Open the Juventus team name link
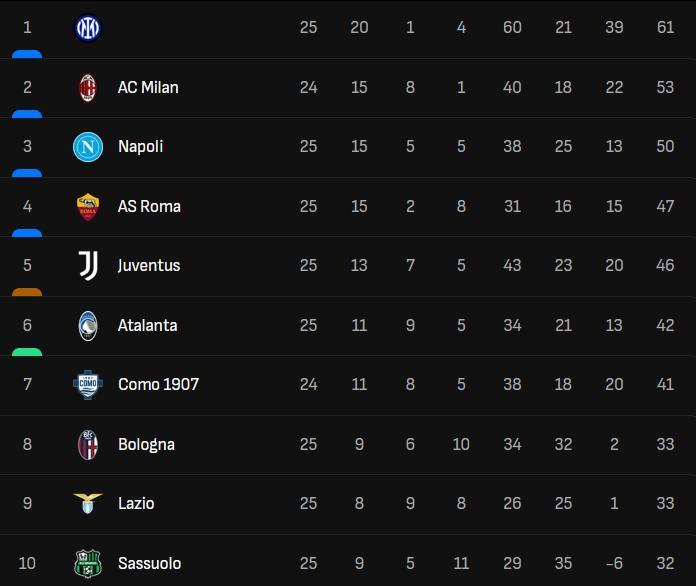696x586 pixels. pyautogui.click(x=149, y=265)
